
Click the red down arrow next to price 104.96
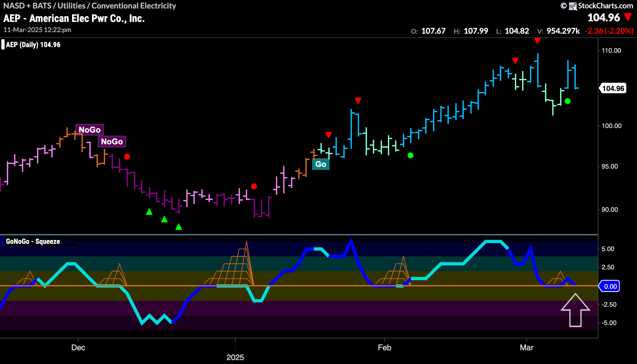(x=628, y=17)
